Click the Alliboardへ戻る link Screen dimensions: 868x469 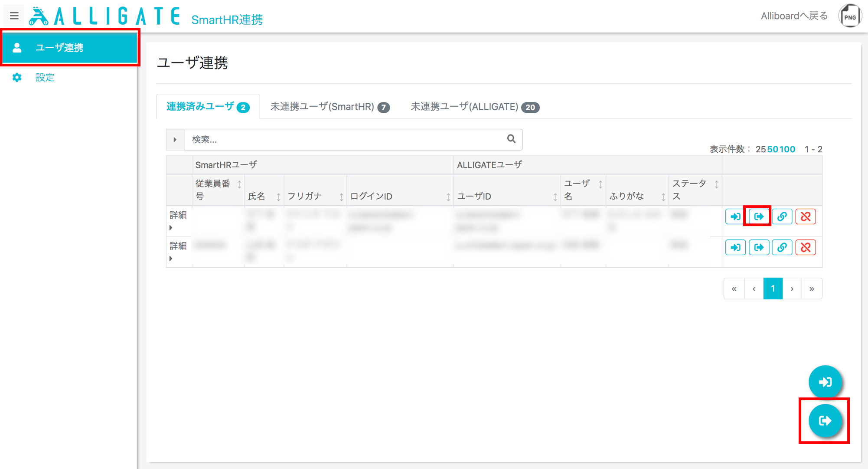(794, 16)
